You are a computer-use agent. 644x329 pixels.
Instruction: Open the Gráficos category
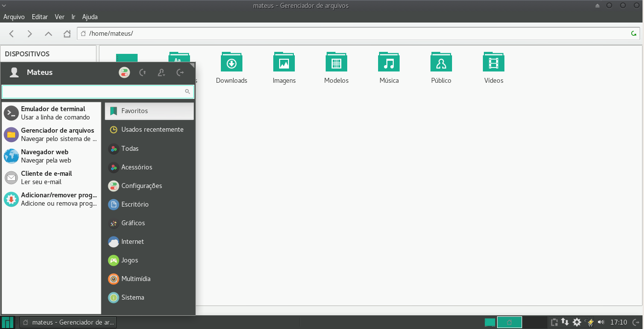(149, 223)
